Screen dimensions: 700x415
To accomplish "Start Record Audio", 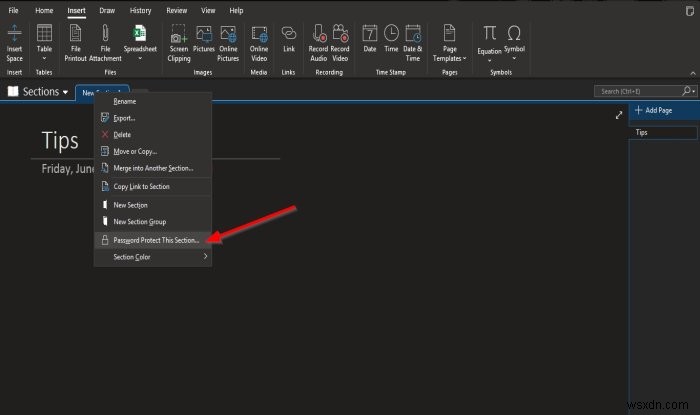I will (x=318, y=43).
